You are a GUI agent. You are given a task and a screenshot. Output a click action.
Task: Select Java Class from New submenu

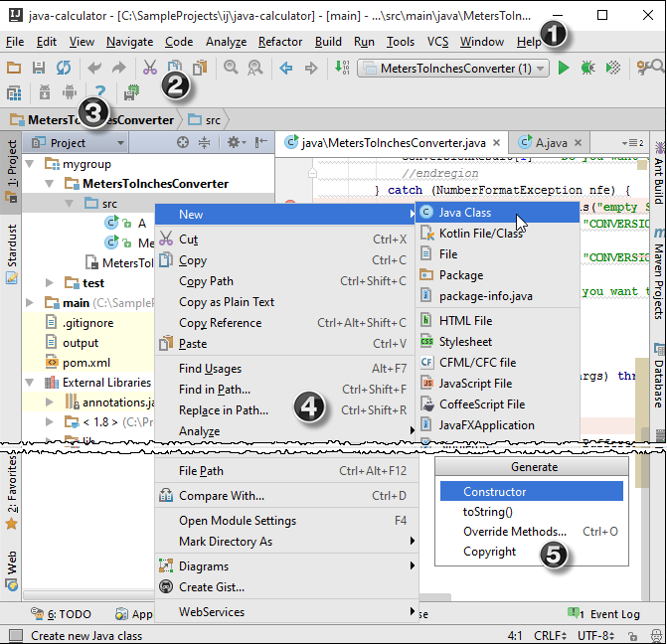pyautogui.click(x=464, y=213)
